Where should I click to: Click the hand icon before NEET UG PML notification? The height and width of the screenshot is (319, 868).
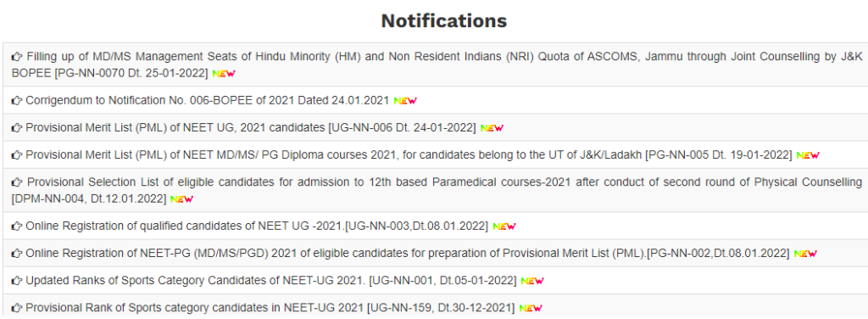tap(17, 128)
